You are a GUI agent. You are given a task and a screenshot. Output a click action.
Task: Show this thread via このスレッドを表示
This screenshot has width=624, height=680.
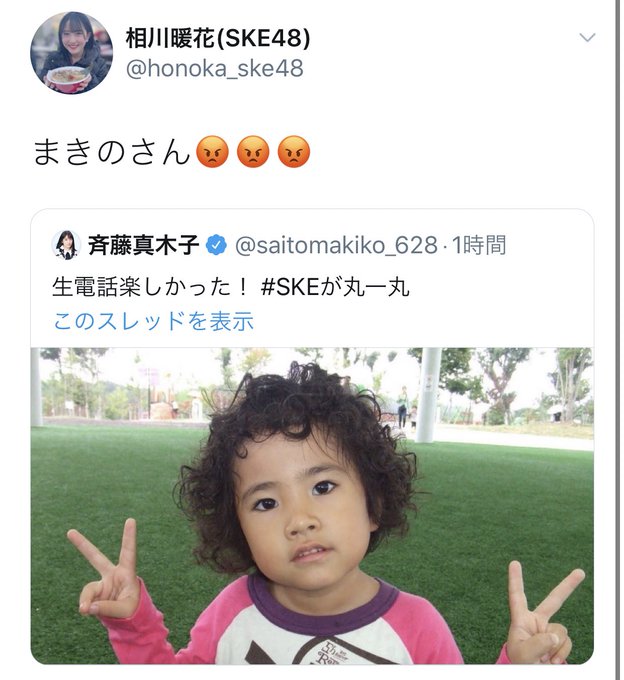pos(154,321)
